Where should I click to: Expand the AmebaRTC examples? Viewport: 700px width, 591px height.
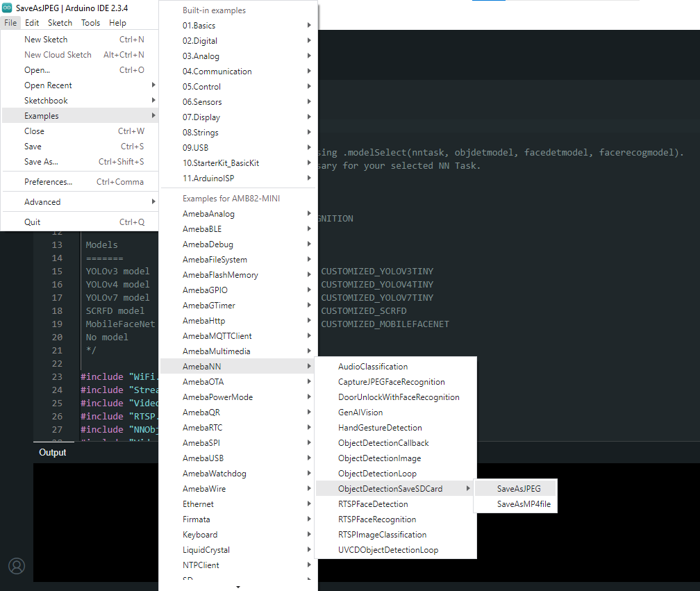238,427
